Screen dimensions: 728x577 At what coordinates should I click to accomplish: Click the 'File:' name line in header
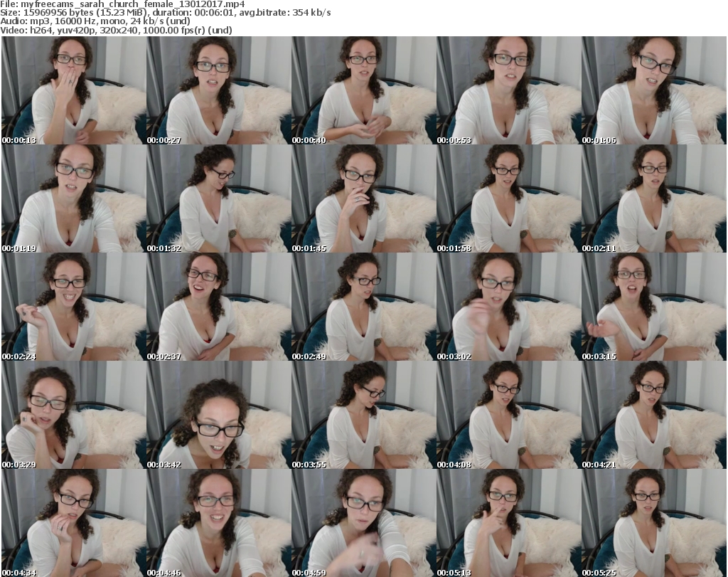pyautogui.click(x=122, y=4)
